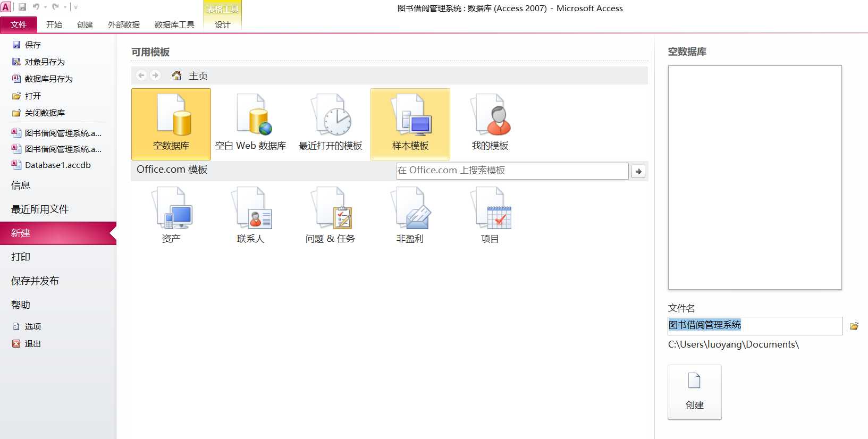Click the 创建 button to create database
This screenshot has width=868, height=439.
(695, 392)
